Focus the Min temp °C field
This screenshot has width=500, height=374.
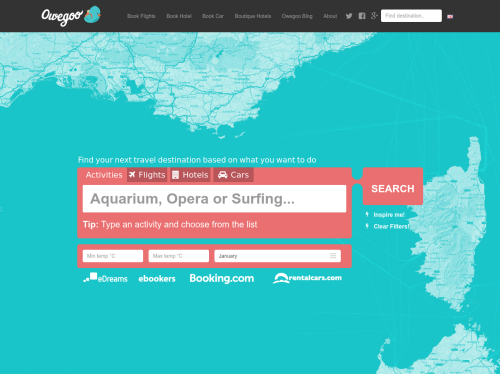tap(113, 256)
